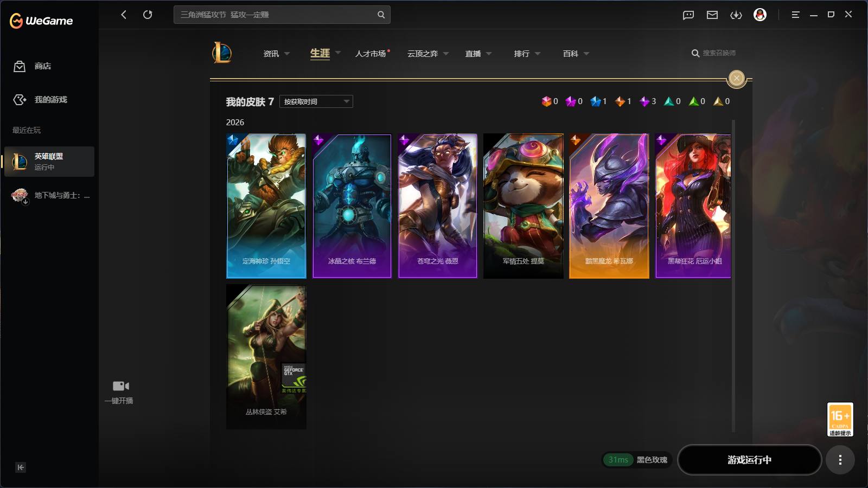The width and height of the screenshot is (868, 488).
Task: Open the download manager icon
Action: (x=736, y=15)
